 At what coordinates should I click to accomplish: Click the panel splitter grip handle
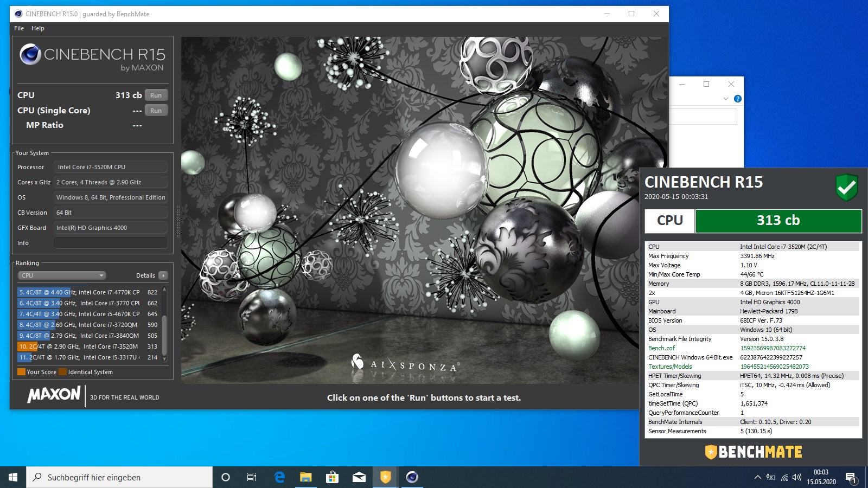(177, 221)
